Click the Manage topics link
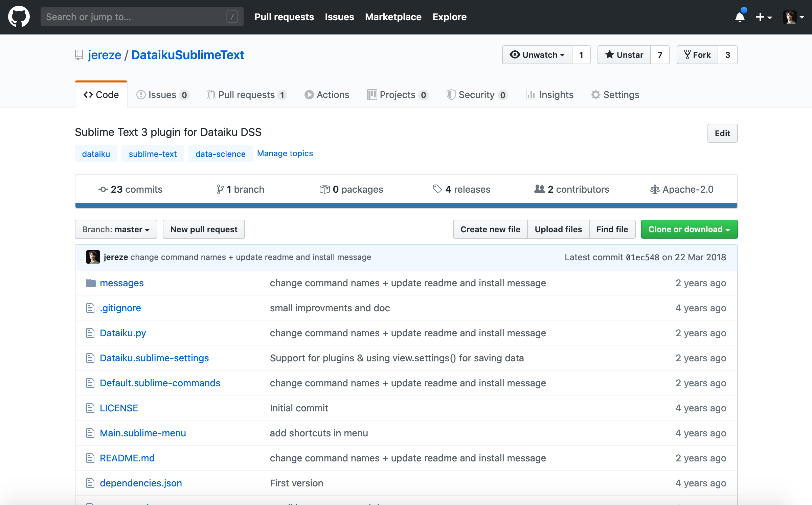812x505 pixels. pos(285,153)
